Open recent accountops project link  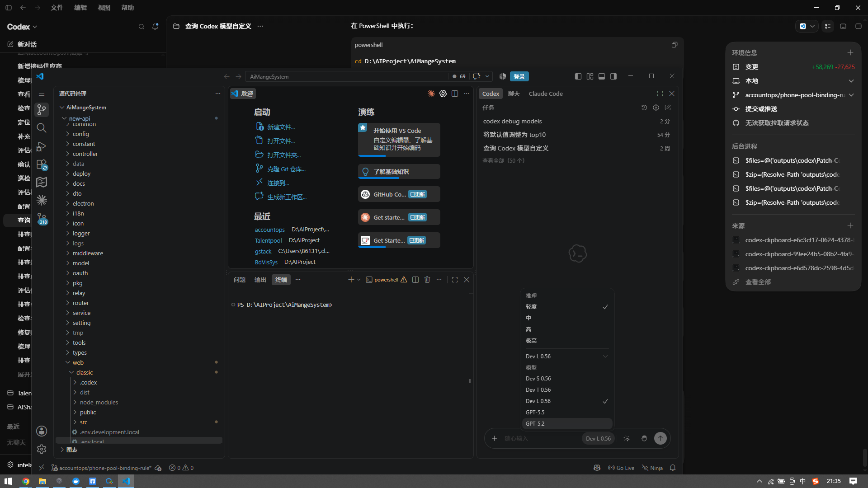tap(269, 230)
